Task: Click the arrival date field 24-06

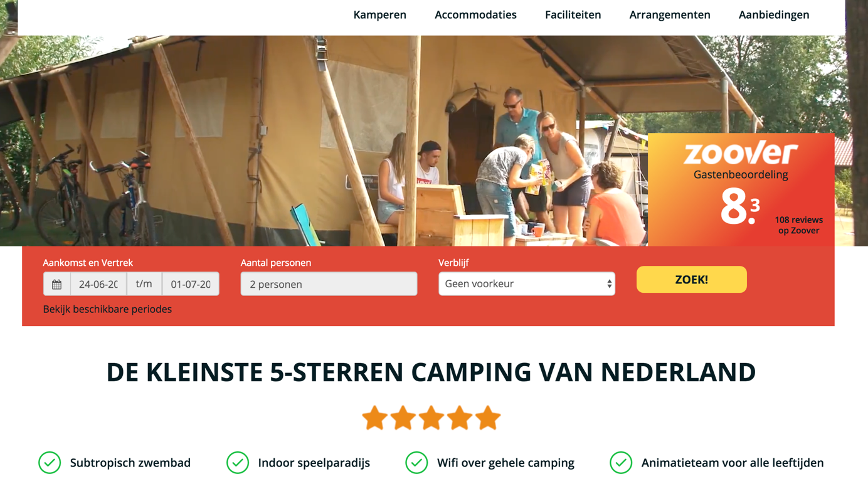Action: tap(98, 284)
